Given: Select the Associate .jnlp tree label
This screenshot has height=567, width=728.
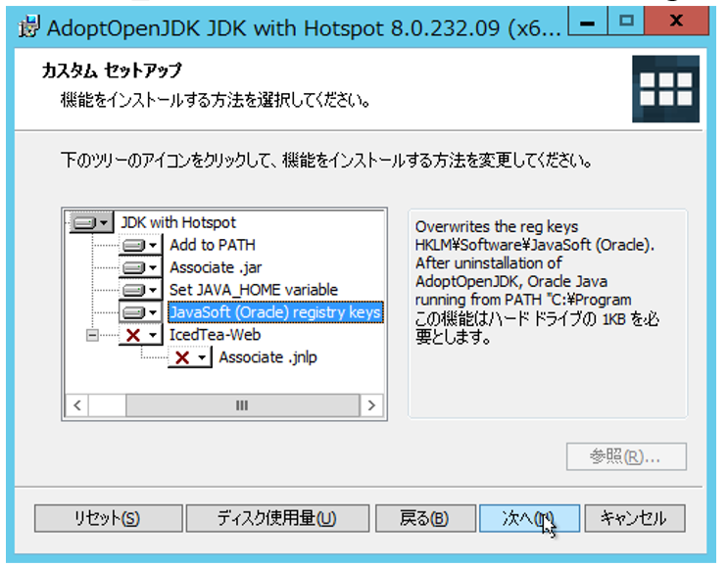Looking at the screenshot, I should coord(267,357).
